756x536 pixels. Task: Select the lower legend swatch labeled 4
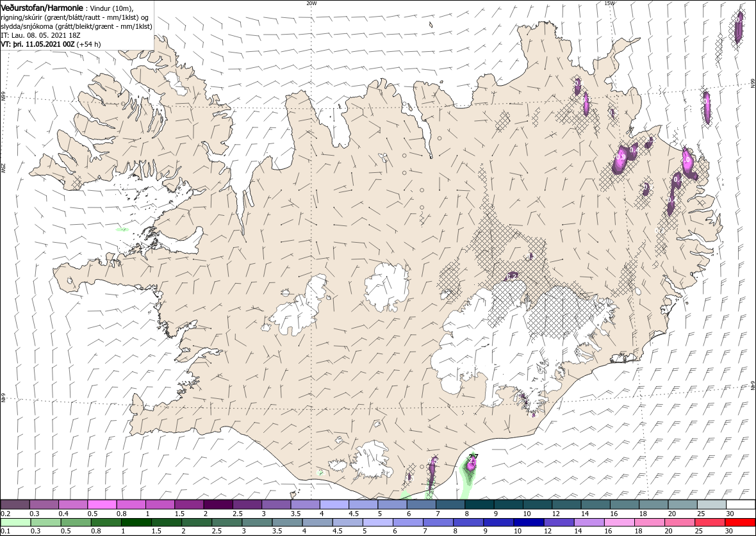tap(316, 523)
